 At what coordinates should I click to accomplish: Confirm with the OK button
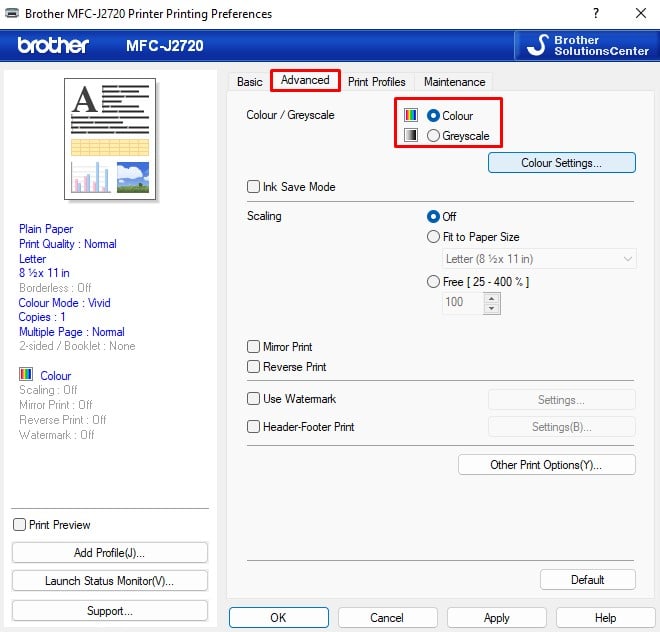279,618
